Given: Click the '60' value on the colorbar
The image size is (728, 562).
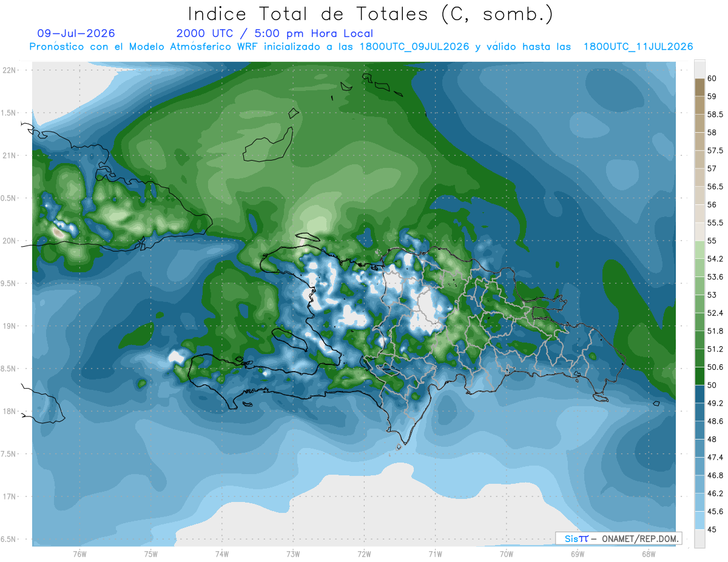Looking at the screenshot, I should (x=712, y=78).
